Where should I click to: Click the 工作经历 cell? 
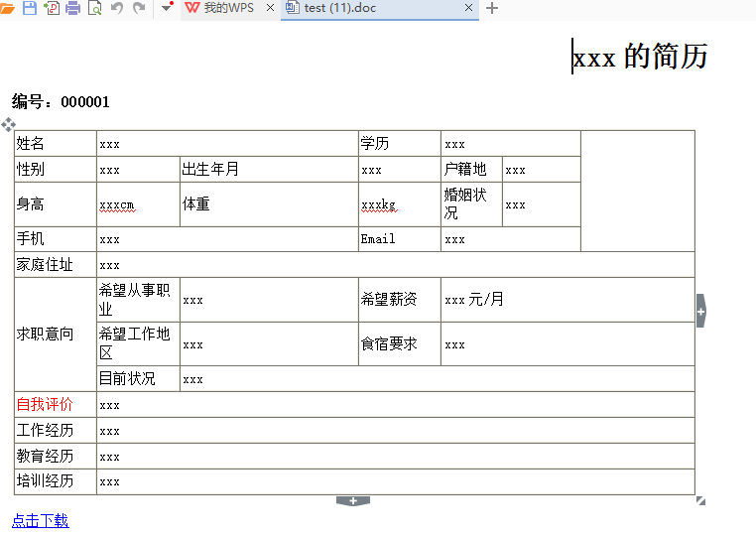(56, 430)
